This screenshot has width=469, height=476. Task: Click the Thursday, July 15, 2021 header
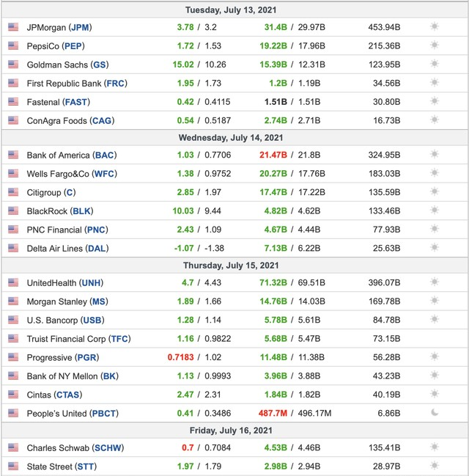tap(231, 266)
